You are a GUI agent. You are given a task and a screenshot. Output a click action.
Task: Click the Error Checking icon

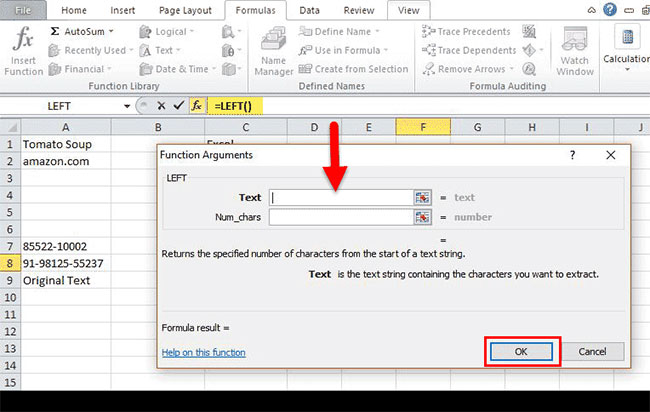click(529, 51)
